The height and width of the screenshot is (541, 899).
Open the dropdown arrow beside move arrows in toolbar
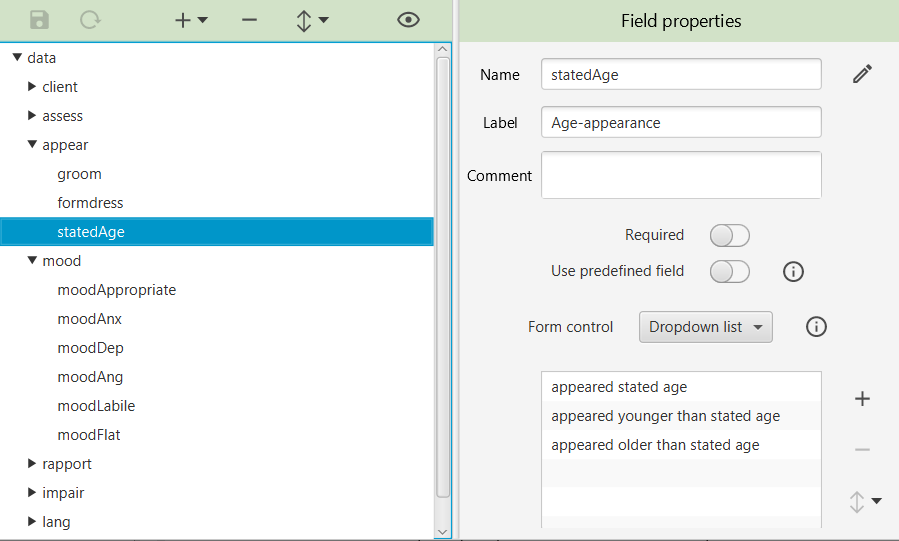(x=323, y=20)
